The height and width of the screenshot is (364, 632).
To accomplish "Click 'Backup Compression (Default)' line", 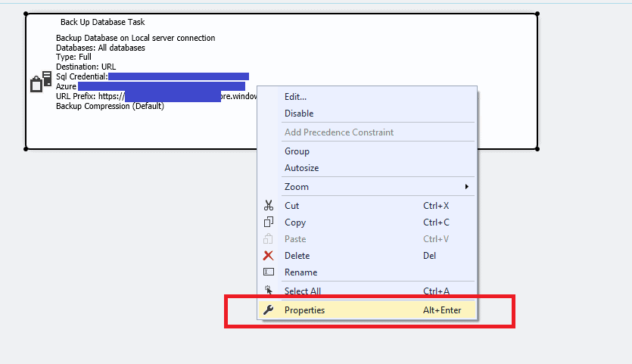I will pos(110,106).
